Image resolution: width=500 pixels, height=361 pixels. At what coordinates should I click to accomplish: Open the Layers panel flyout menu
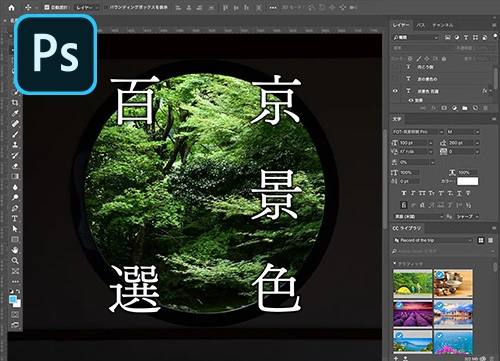pos(494,25)
